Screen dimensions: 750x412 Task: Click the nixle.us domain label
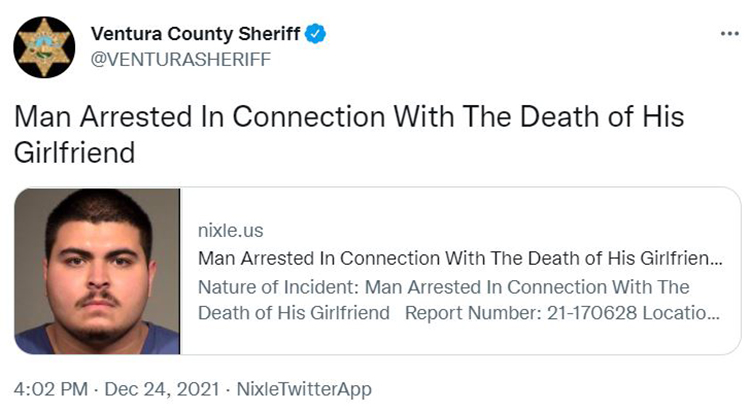click(231, 231)
